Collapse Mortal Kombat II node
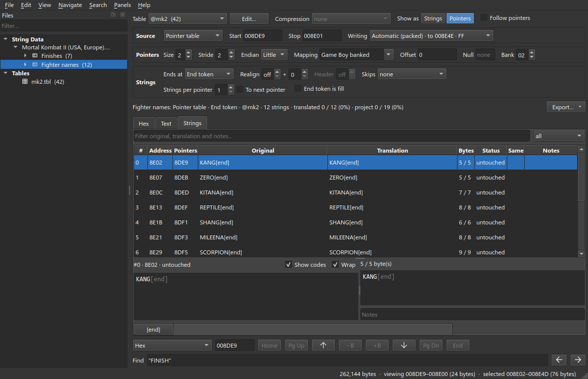 click(15, 47)
